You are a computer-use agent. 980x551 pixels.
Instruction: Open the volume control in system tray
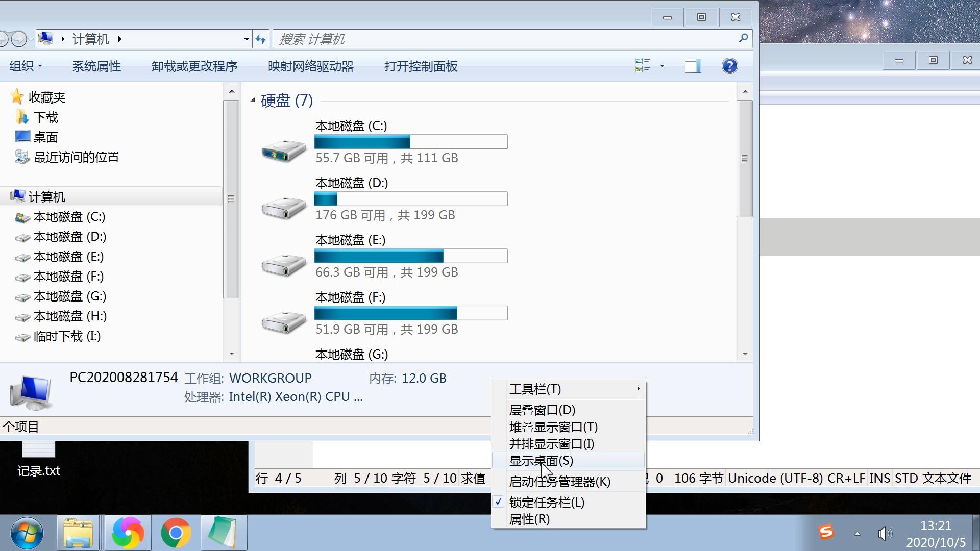point(885,534)
